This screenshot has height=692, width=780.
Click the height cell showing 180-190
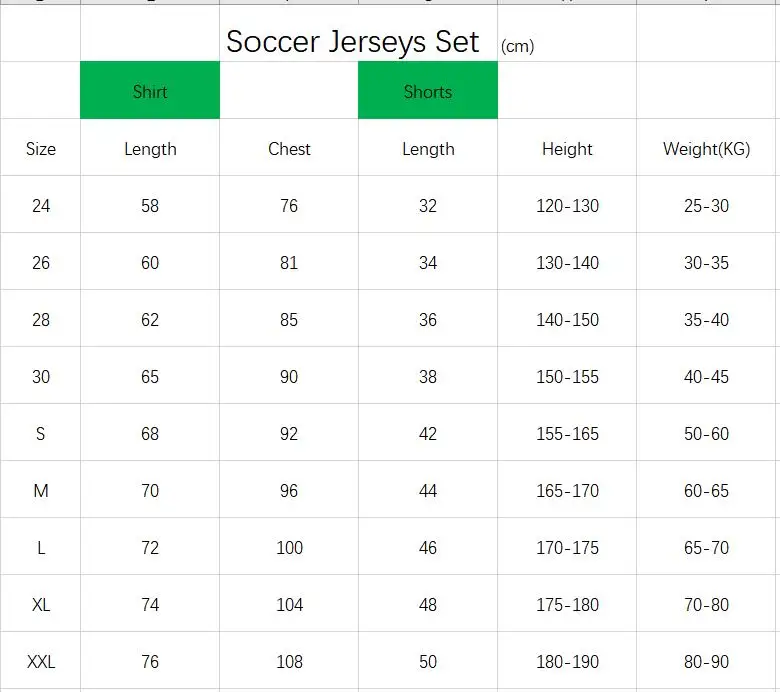click(x=567, y=661)
